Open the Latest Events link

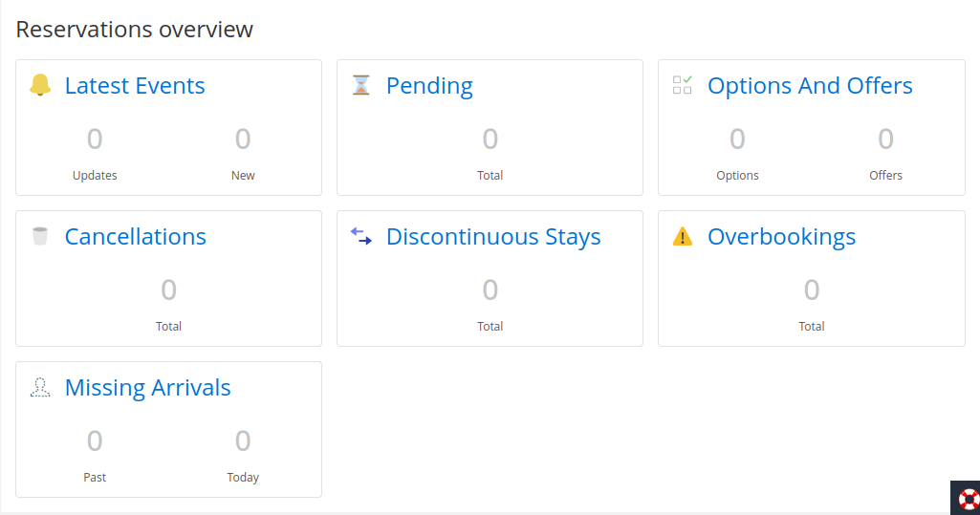click(x=135, y=86)
